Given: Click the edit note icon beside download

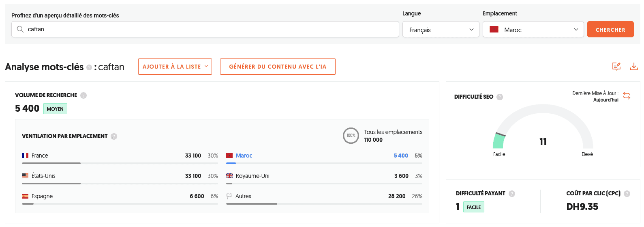Looking at the screenshot, I should coord(616,67).
